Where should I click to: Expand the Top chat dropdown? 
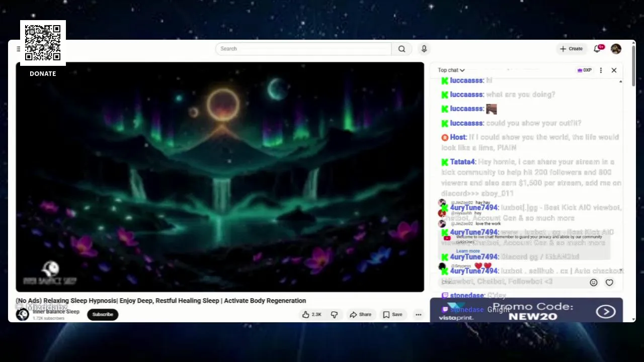click(x=451, y=70)
